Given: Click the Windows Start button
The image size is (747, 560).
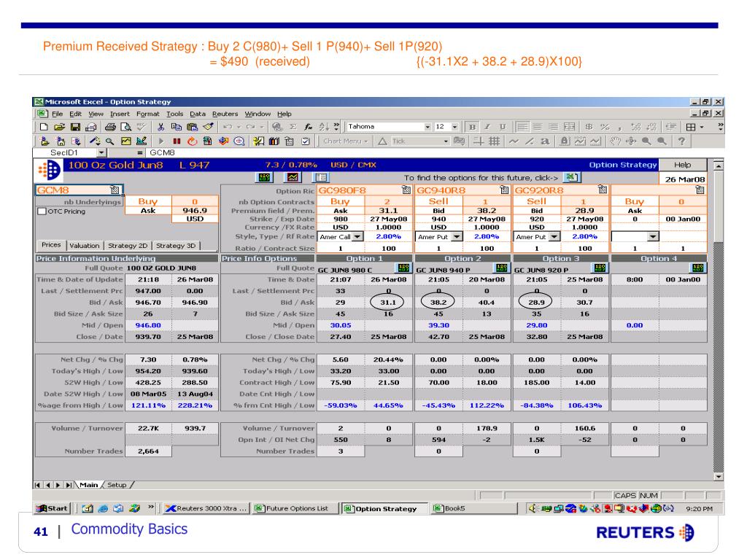Looking at the screenshot, I should (53, 508).
